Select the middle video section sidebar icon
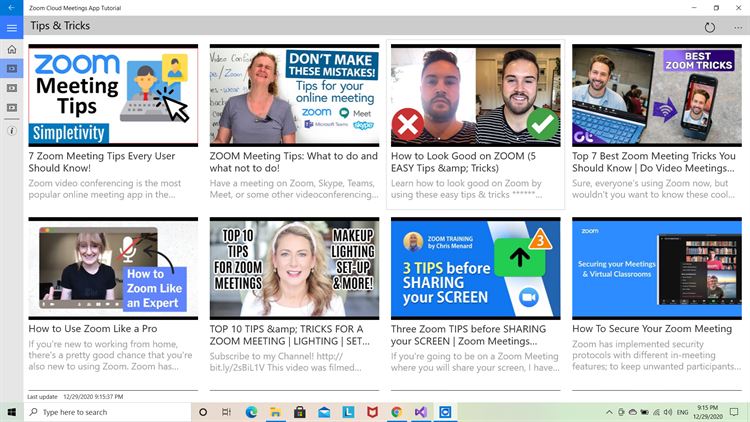 [11, 88]
